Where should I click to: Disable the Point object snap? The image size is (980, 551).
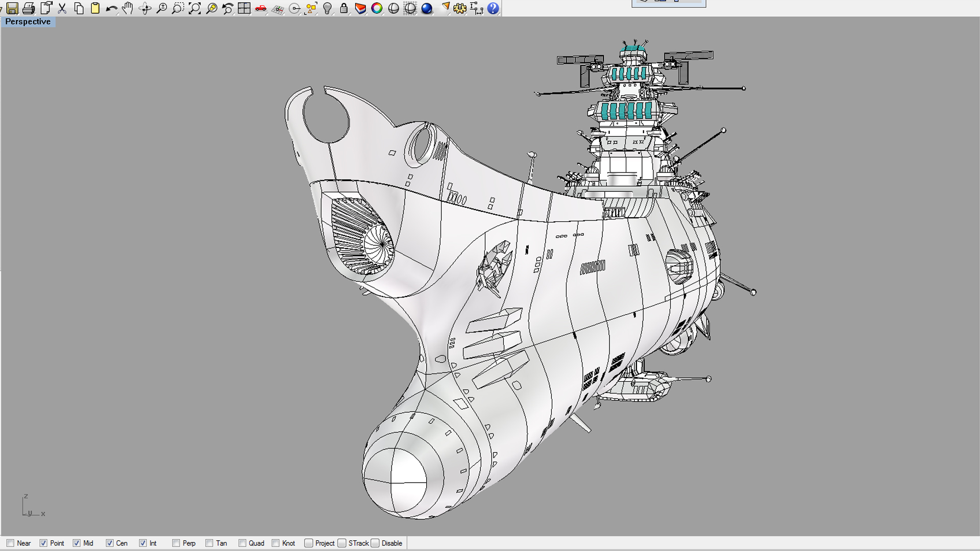pos(43,543)
